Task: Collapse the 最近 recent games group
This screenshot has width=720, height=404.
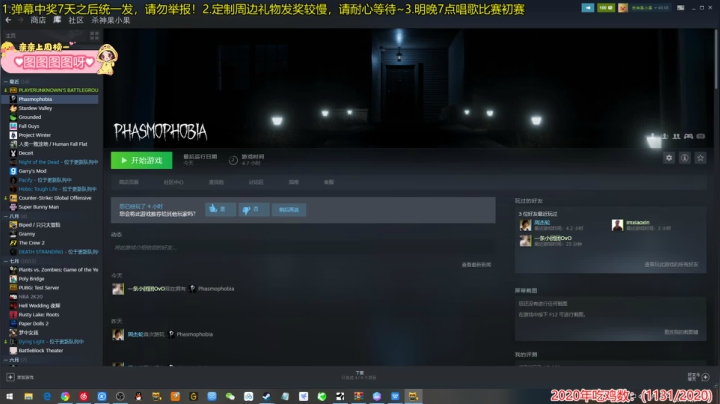Action: click(6, 81)
